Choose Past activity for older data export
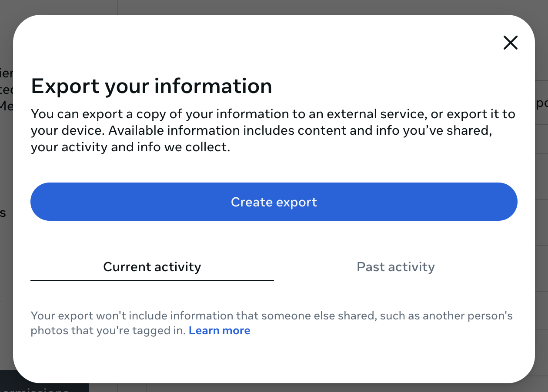This screenshot has width=548, height=392. 395,267
